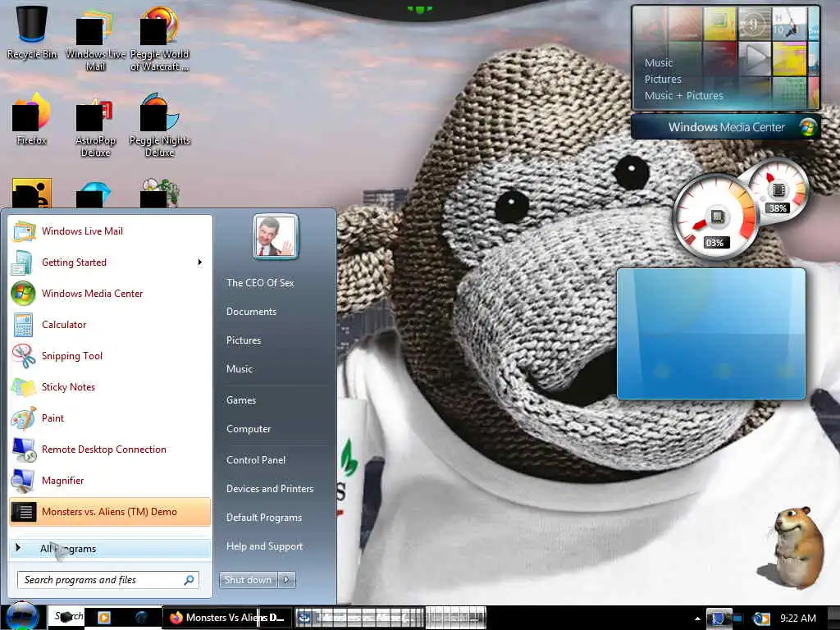
Task: Open Computer from Start menu
Action: point(249,428)
